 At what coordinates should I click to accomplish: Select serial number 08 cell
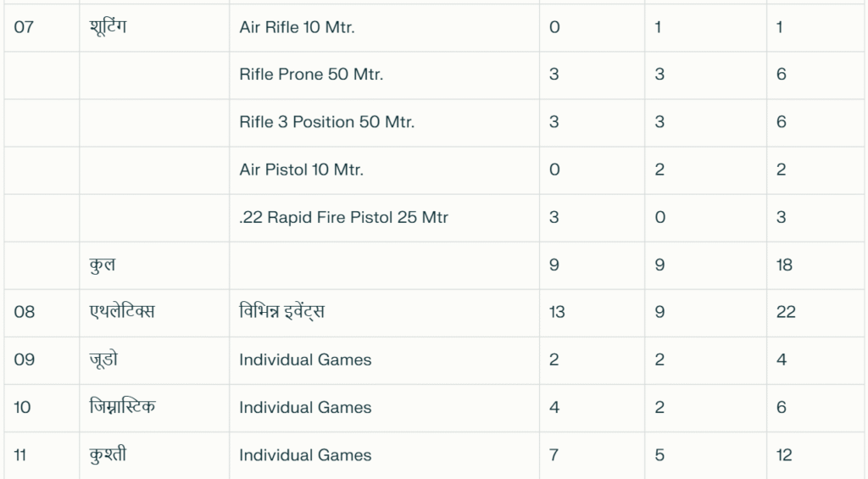tap(25, 312)
